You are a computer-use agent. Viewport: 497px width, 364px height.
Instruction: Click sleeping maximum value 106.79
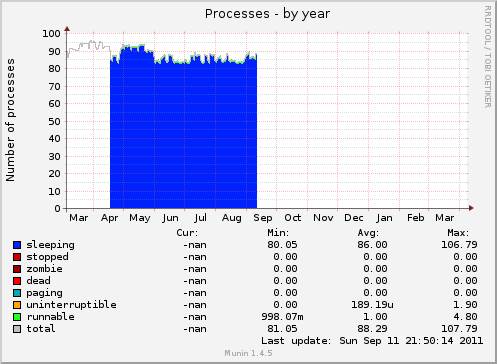pyautogui.click(x=459, y=245)
